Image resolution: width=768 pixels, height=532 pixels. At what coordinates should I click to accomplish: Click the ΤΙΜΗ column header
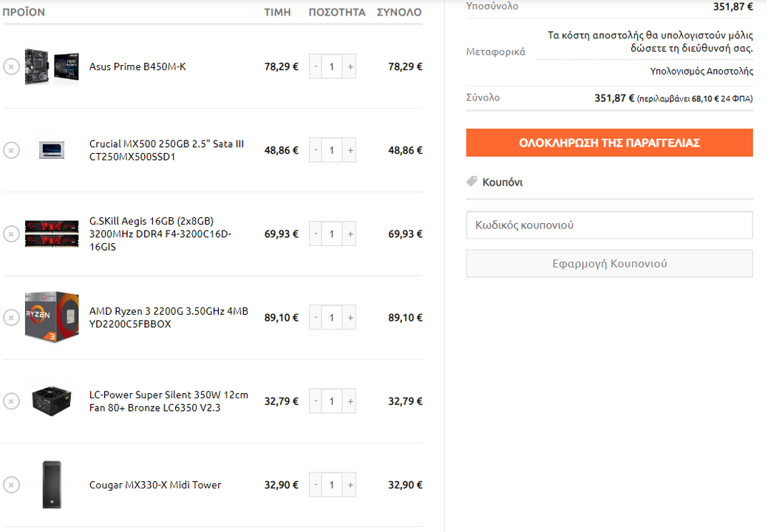(x=278, y=13)
